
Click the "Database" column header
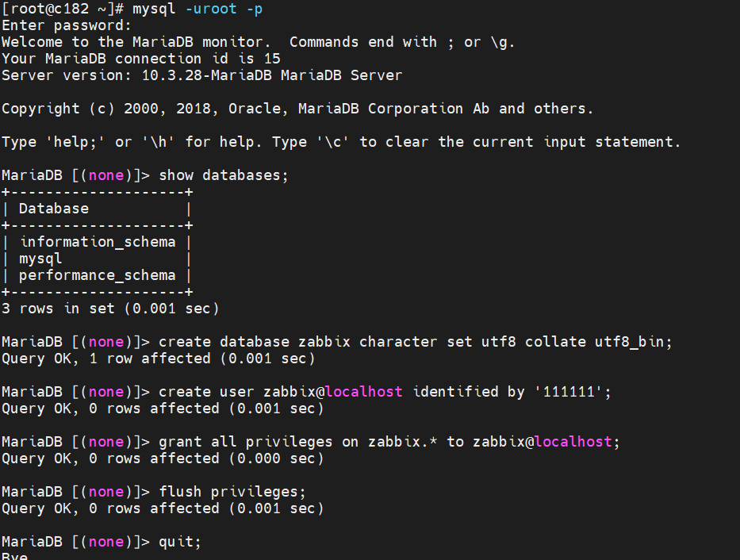(54, 209)
